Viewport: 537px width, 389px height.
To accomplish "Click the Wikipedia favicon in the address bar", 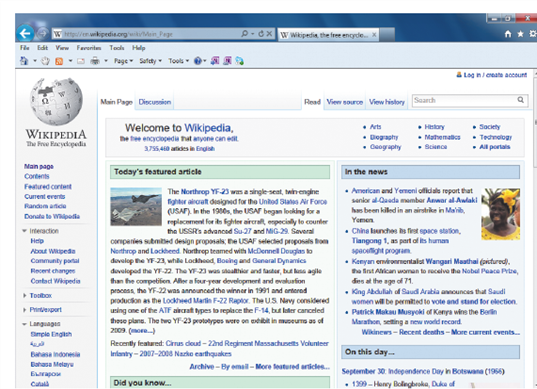I will 58,34.
